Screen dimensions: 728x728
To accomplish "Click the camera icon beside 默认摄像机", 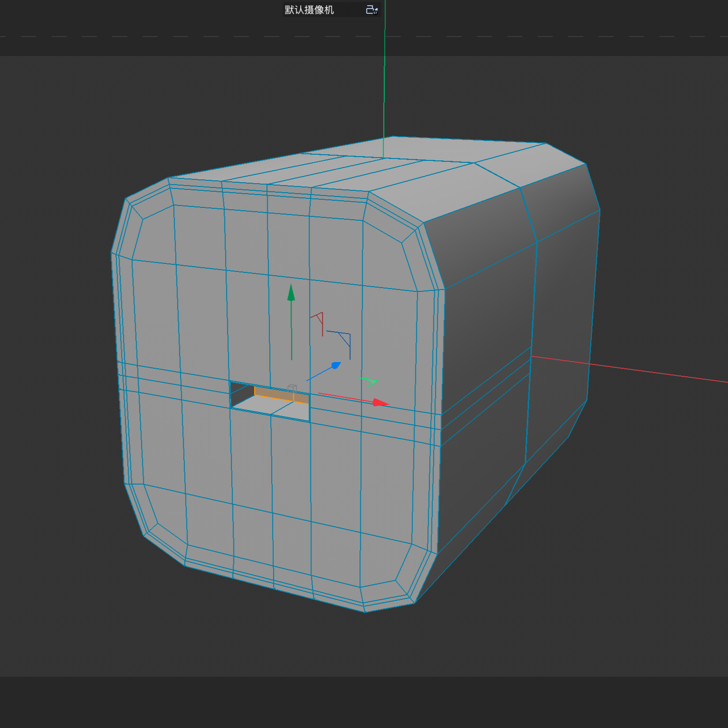I will 372,10.
